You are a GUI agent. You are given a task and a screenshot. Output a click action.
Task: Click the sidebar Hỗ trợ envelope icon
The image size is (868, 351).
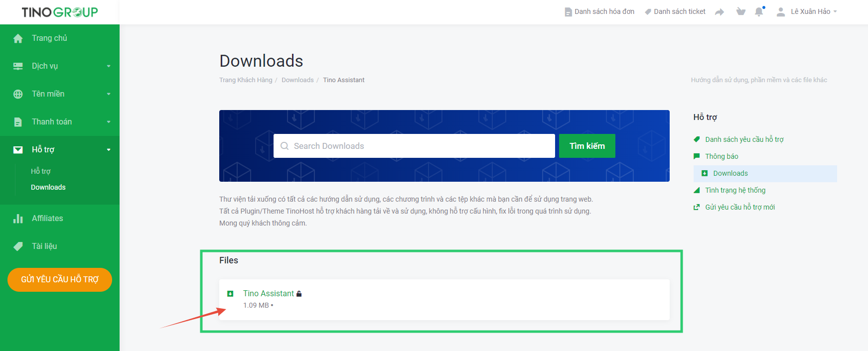18,150
